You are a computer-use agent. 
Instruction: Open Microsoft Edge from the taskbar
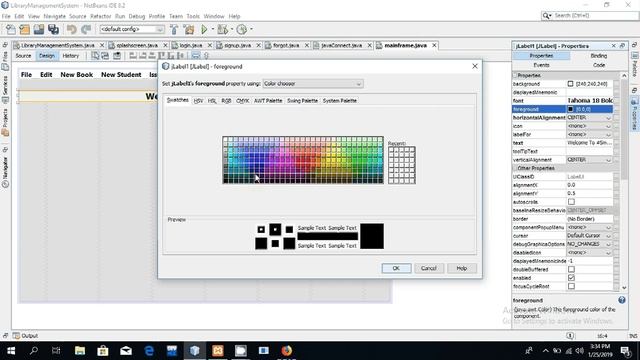click(x=149, y=351)
